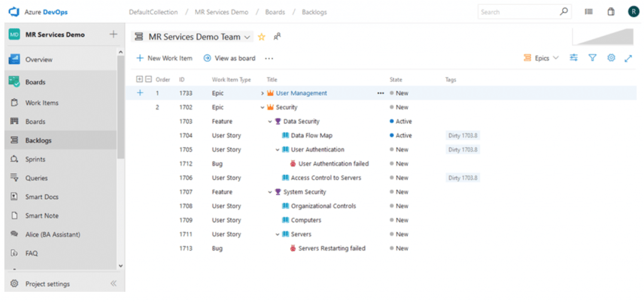Open the Boards hub section in sidebar
644x302 pixels.
[x=61, y=82]
